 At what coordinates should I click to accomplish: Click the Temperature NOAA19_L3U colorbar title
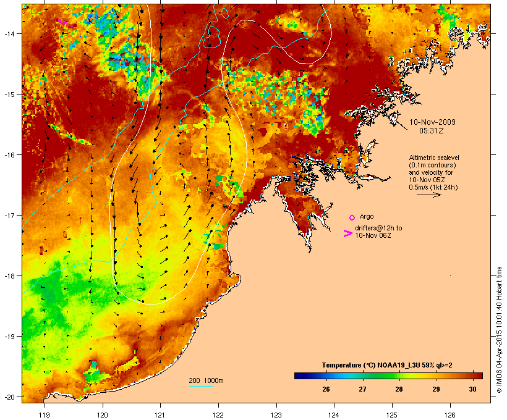pyautogui.click(x=387, y=365)
